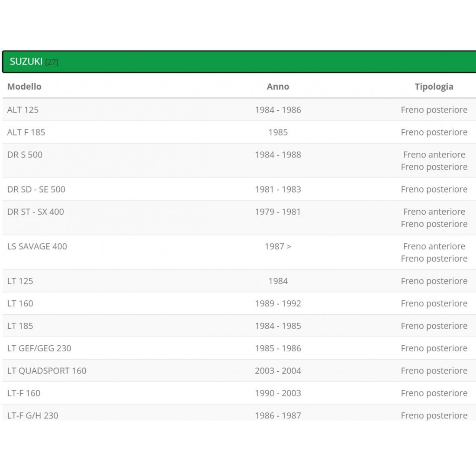476x476 pixels.
Task: Click the LT-F 160 model name
Action: coord(24,393)
